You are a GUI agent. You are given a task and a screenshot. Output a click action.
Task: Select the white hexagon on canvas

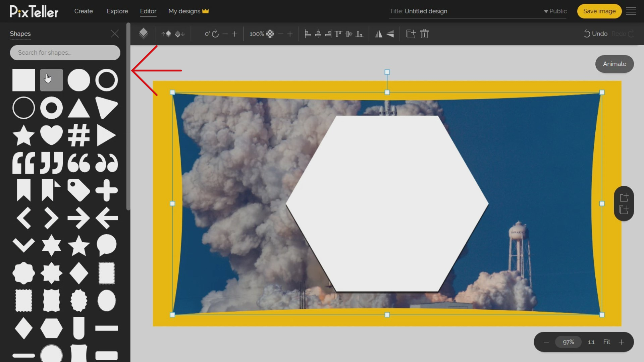(387, 204)
